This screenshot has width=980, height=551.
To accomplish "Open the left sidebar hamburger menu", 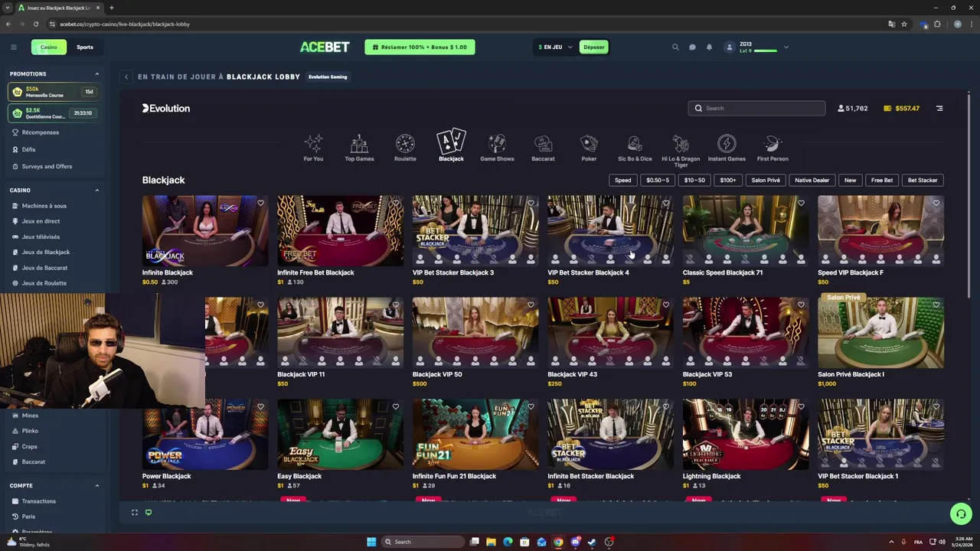I will [13, 47].
